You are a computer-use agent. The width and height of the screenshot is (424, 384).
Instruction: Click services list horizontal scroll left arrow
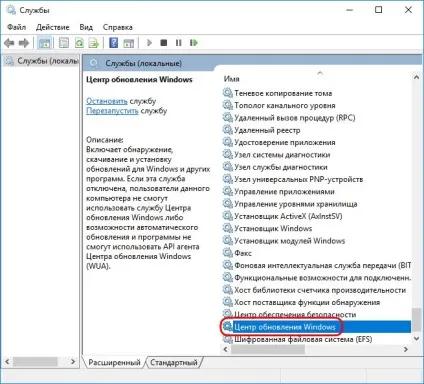click(226, 349)
